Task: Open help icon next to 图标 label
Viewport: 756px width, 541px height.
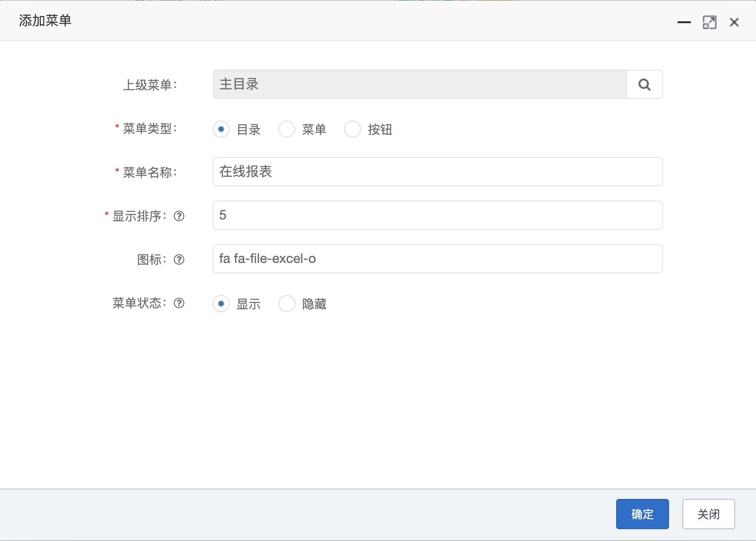Action: click(179, 260)
